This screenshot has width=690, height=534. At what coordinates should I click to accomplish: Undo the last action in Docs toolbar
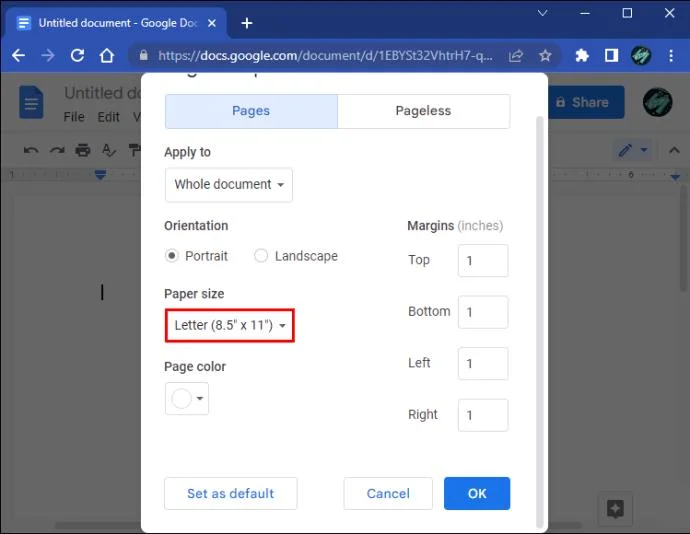click(x=31, y=151)
